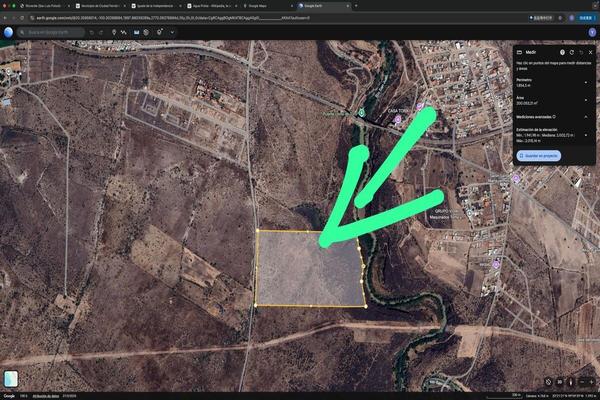The image size is (600, 400).
Task: Click the redo arrow in the toolbar
Action: (101, 33)
